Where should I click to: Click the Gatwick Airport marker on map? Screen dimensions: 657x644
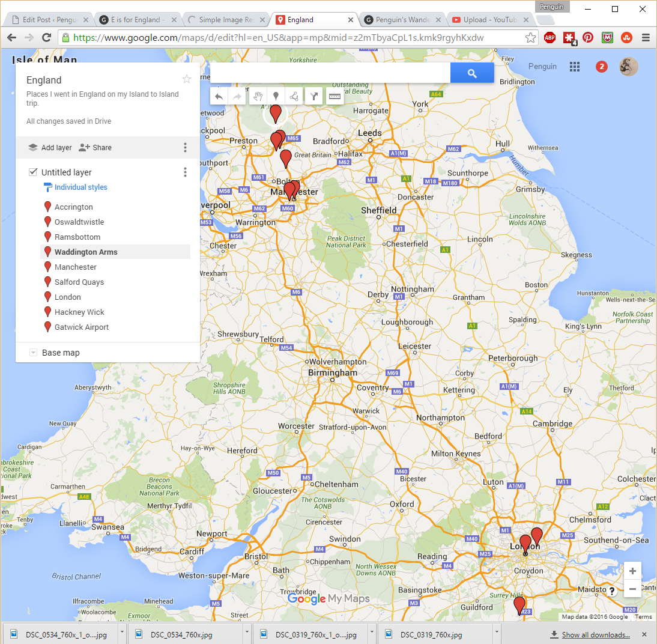coord(519,604)
